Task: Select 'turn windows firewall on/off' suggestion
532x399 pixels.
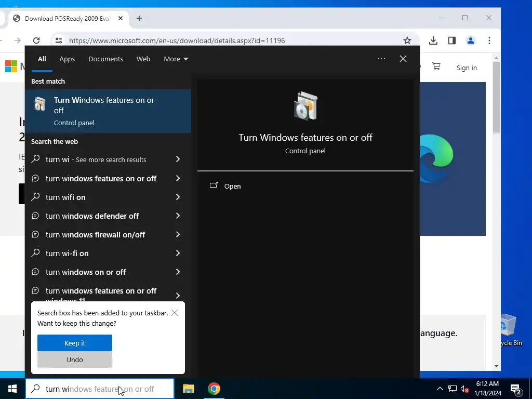Action: point(96,234)
